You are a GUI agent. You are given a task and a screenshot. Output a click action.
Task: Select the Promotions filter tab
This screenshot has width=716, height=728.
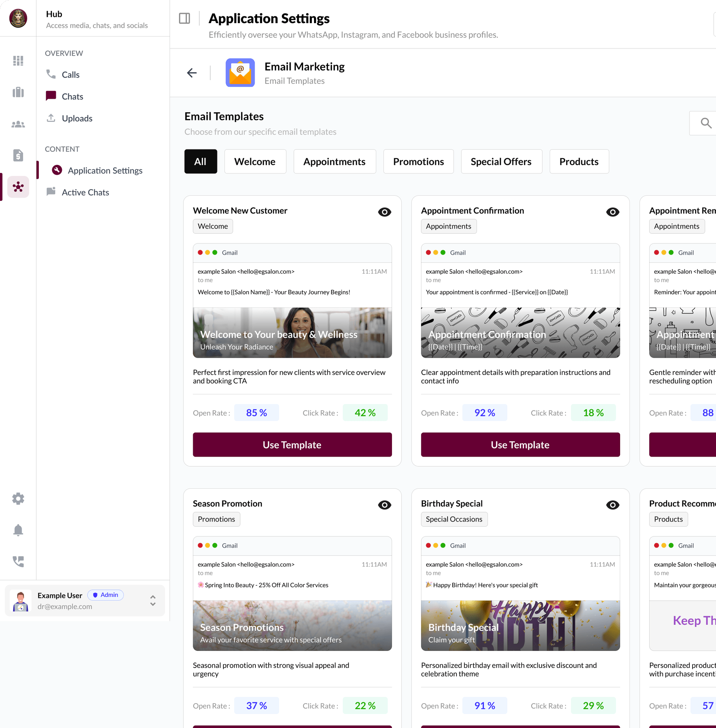tap(418, 162)
